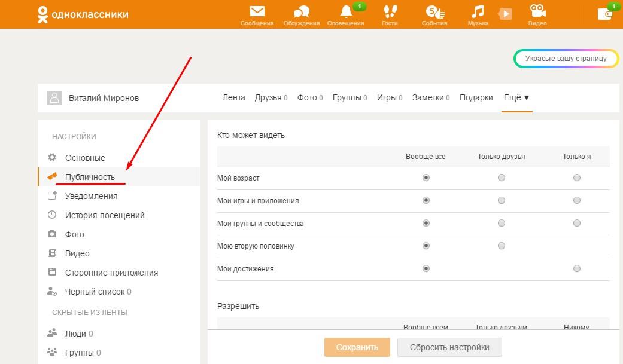This screenshot has width=623, height=364.
Task: Click the Сохранить button
Action: (x=357, y=347)
